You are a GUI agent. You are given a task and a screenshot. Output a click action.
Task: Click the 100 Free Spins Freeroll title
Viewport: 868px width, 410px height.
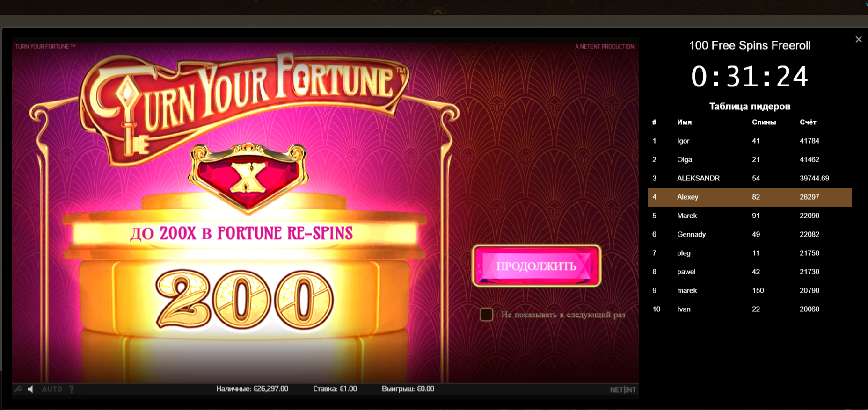[750, 45]
